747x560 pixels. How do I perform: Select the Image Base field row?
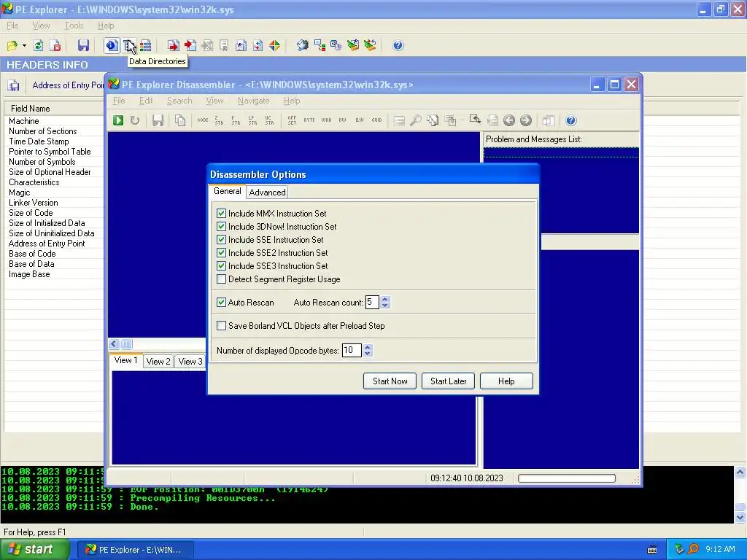(x=54, y=274)
